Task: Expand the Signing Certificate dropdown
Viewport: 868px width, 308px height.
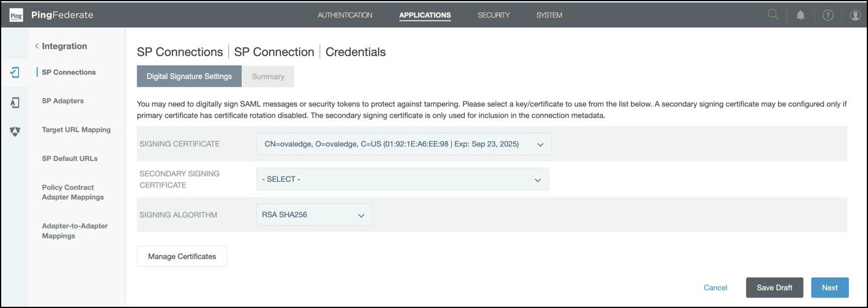Action: point(403,144)
